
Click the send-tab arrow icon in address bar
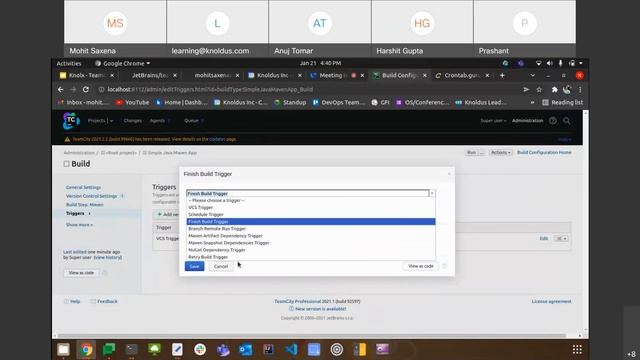pyautogui.click(x=526, y=89)
